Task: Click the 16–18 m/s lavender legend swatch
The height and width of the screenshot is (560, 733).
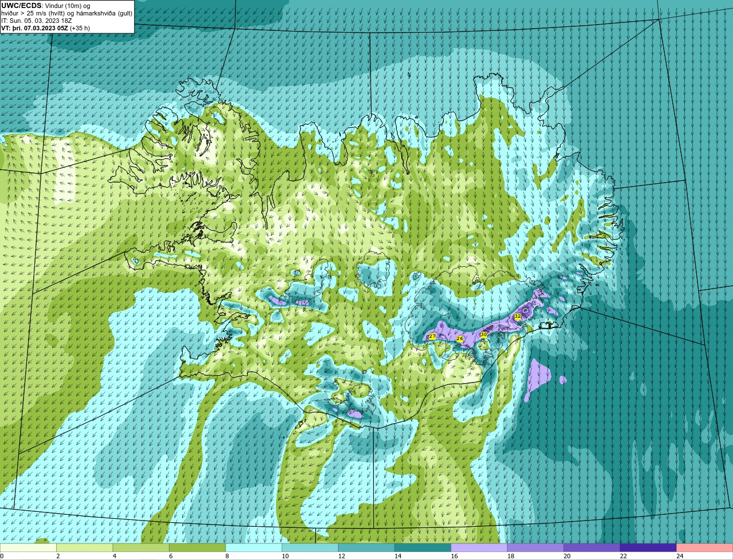Action: [x=479, y=547]
